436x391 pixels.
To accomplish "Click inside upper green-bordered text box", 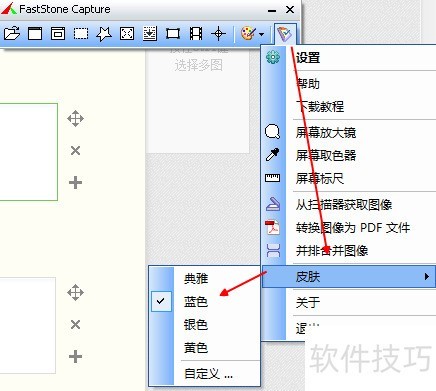I will pos(29,152).
